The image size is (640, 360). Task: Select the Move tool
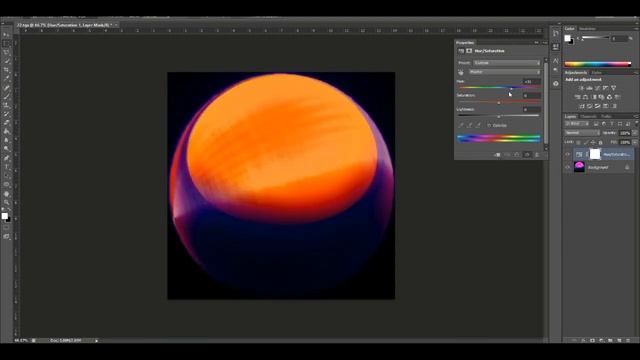[x=6, y=35]
